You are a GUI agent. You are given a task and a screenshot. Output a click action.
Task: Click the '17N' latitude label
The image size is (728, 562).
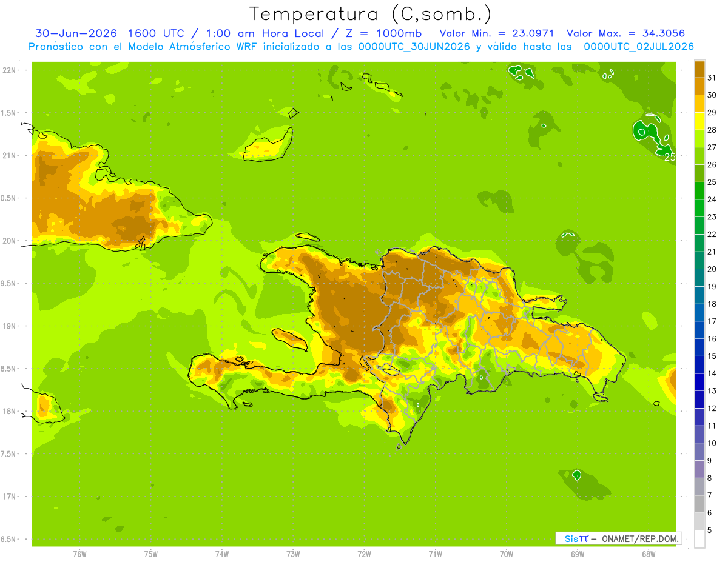[x=8, y=497]
